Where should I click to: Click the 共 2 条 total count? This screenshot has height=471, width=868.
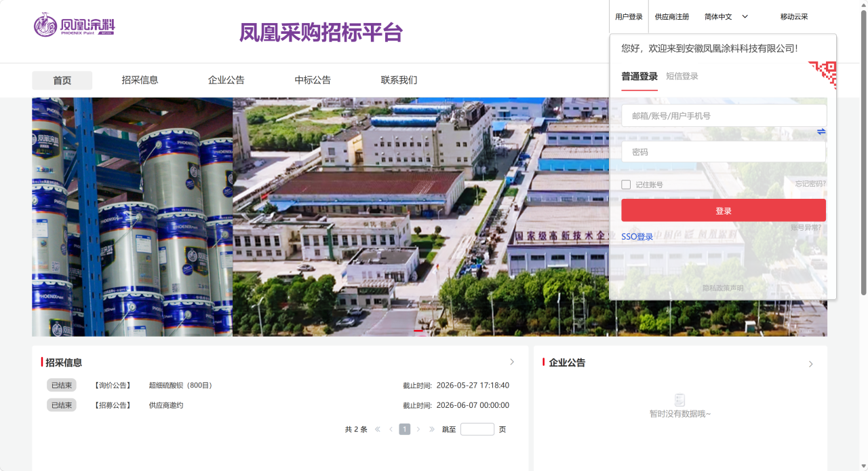[356, 429]
